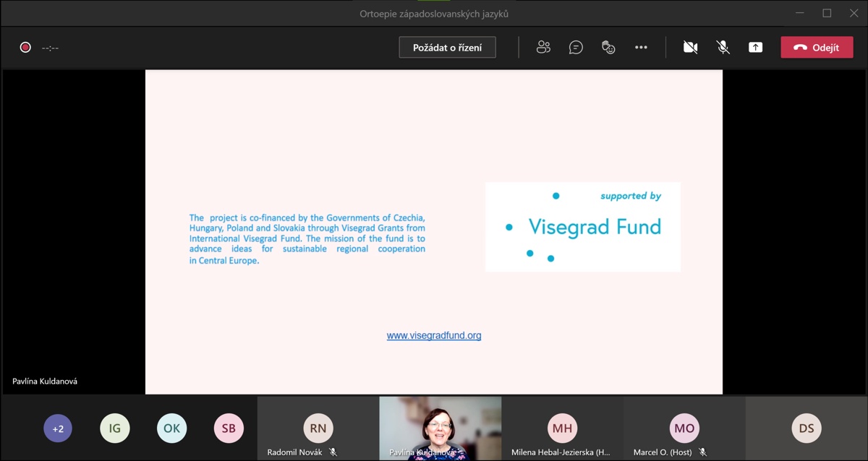Select participant avatar OK
Image resolution: width=868 pixels, height=461 pixels.
(x=171, y=428)
